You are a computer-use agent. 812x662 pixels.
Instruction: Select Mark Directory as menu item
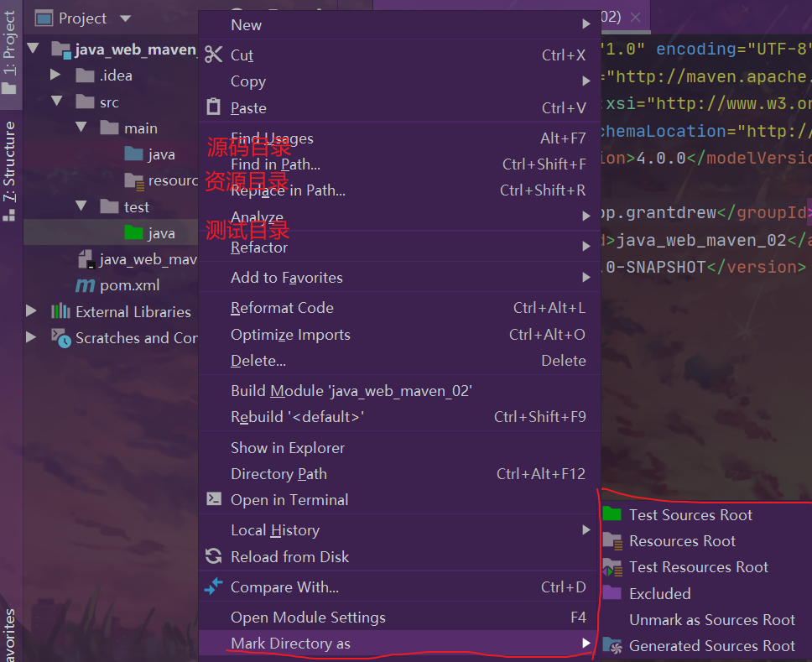399,644
